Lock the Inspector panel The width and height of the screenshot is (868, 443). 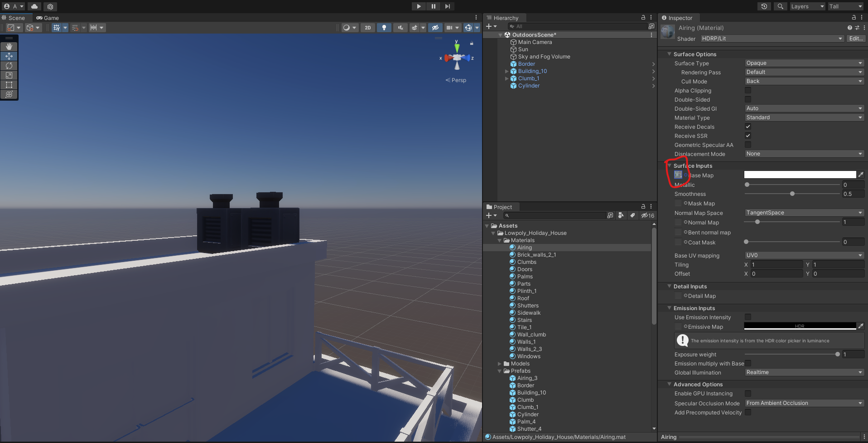tap(854, 18)
